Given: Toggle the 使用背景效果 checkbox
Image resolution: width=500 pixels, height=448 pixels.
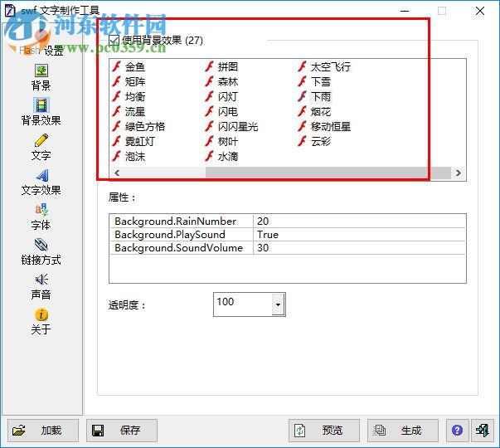Looking at the screenshot, I should point(114,40).
